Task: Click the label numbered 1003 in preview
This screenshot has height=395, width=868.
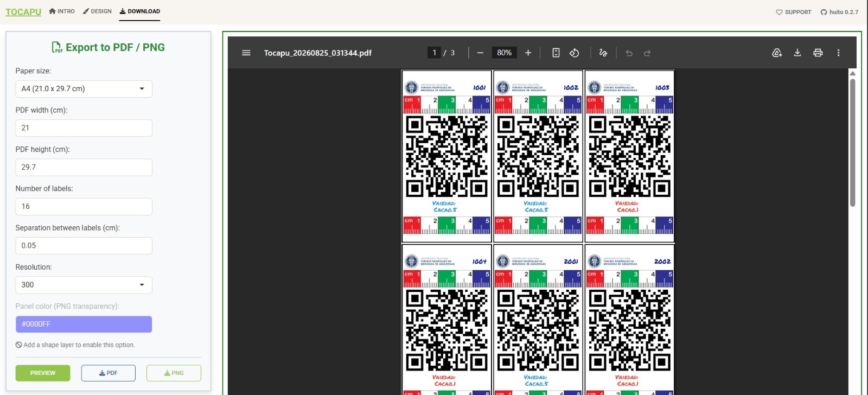Action: [x=629, y=156]
